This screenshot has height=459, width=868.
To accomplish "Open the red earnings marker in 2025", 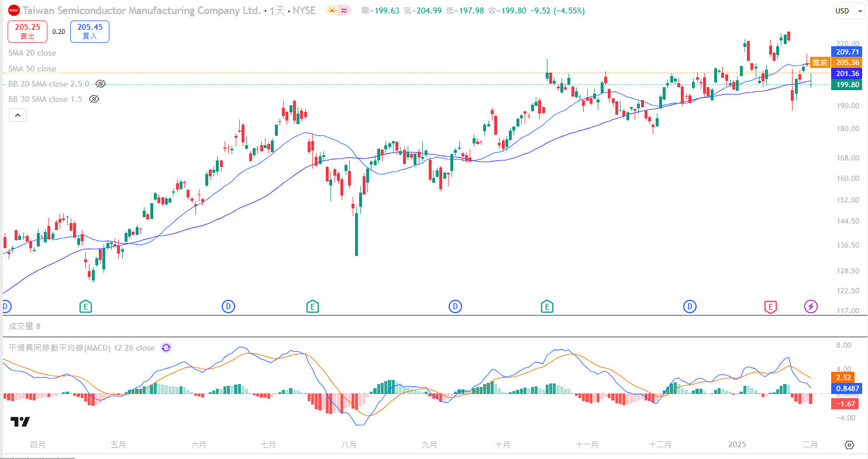I will tap(771, 306).
